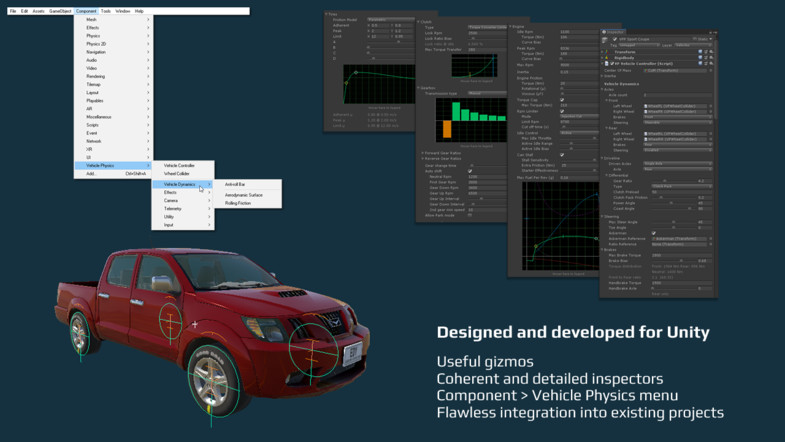Add a Rolling Friction component
The image size is (785, 442).
pos(248,203)
